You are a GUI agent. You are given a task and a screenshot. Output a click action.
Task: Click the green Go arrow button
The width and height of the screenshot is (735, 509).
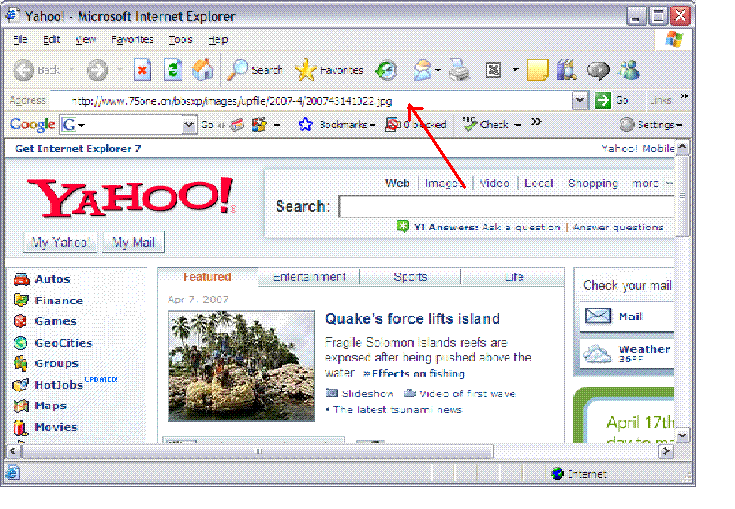pyautogui.click(x=603, y=100)
